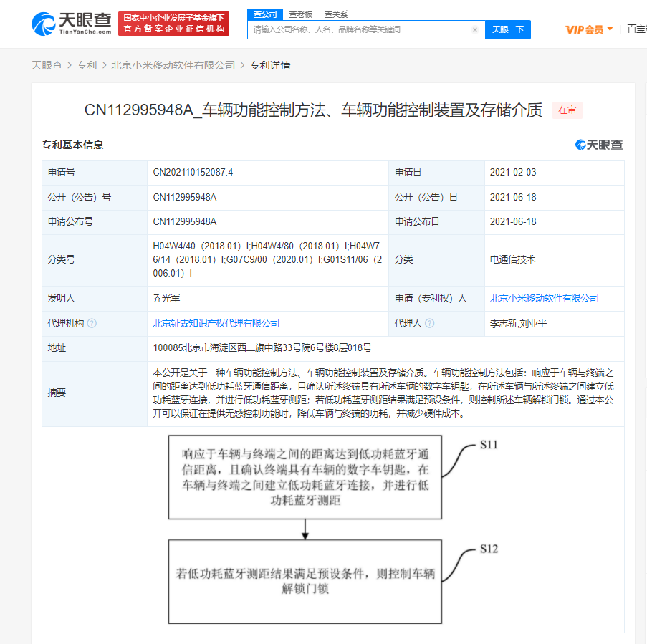Screen dimensions: 647x644
Task: Click the 天眼一下 search button
Action: 508,29
